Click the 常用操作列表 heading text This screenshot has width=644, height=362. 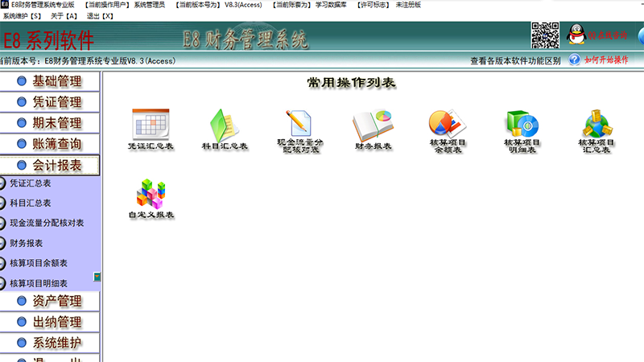pos(352,83)
